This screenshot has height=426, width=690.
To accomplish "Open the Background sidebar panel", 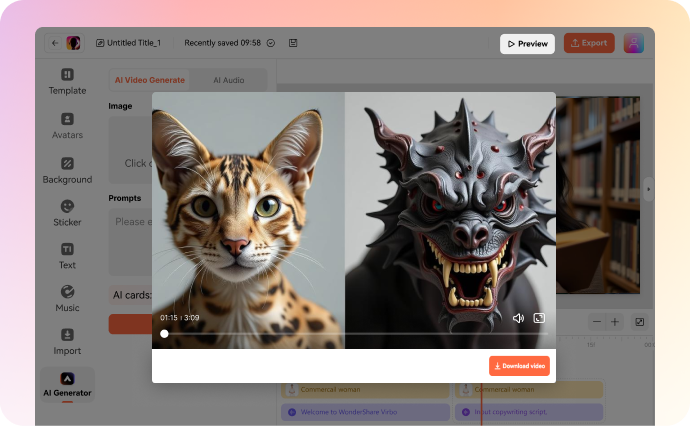I will (67, 171).
